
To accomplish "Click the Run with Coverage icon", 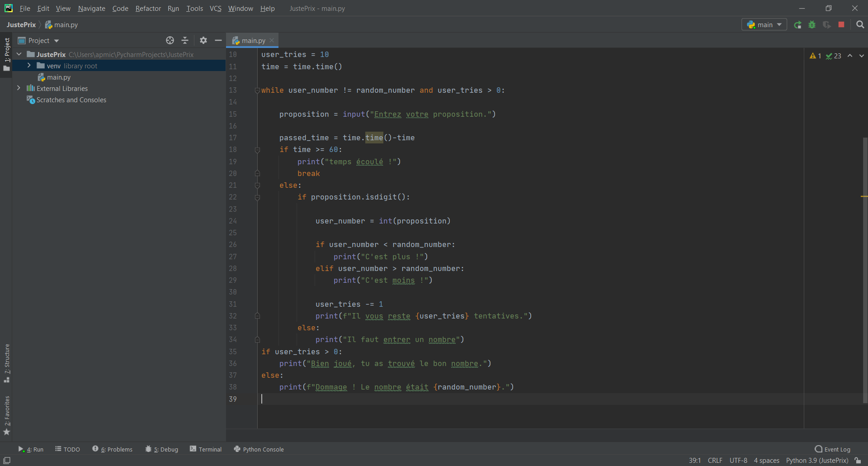I will click(827, 25).
